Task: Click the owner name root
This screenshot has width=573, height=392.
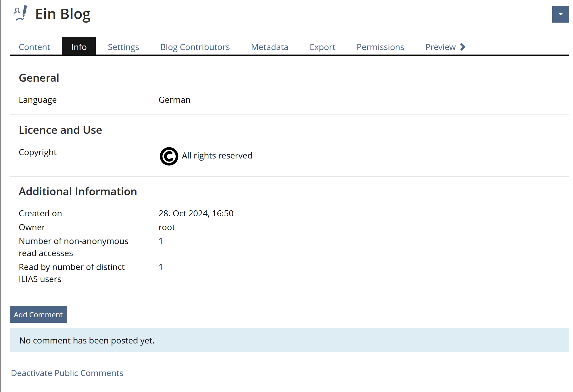Action: point(167,227)
